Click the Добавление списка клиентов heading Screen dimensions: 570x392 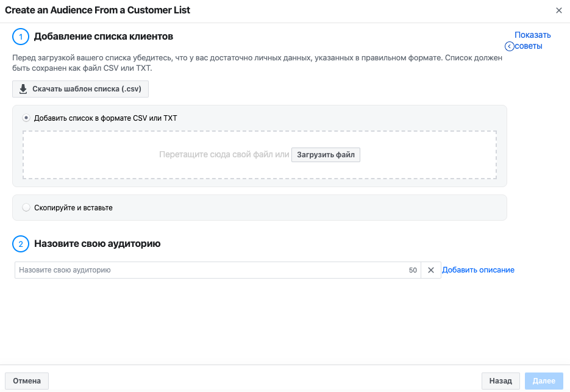coord(104,37)
